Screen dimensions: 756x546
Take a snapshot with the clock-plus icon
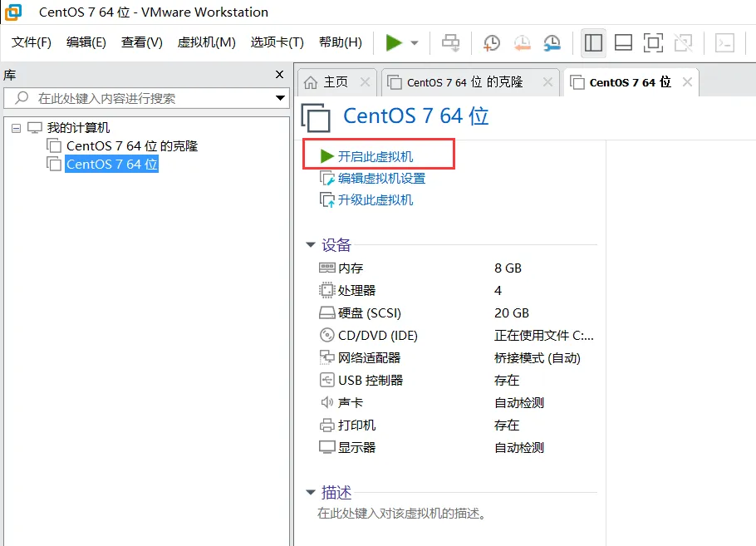[x=491, y=43]
